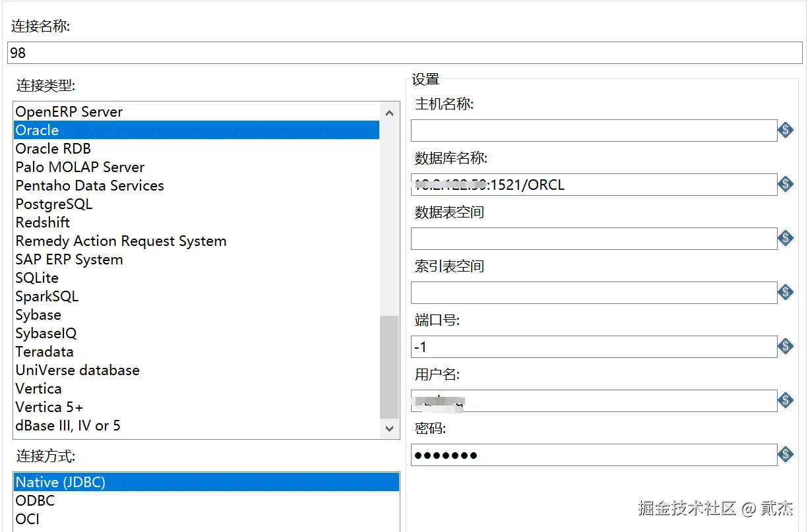Click the connection type list scrollbar thumb
The width and height of the screenshot is (808, 532).
click(389, 367)
